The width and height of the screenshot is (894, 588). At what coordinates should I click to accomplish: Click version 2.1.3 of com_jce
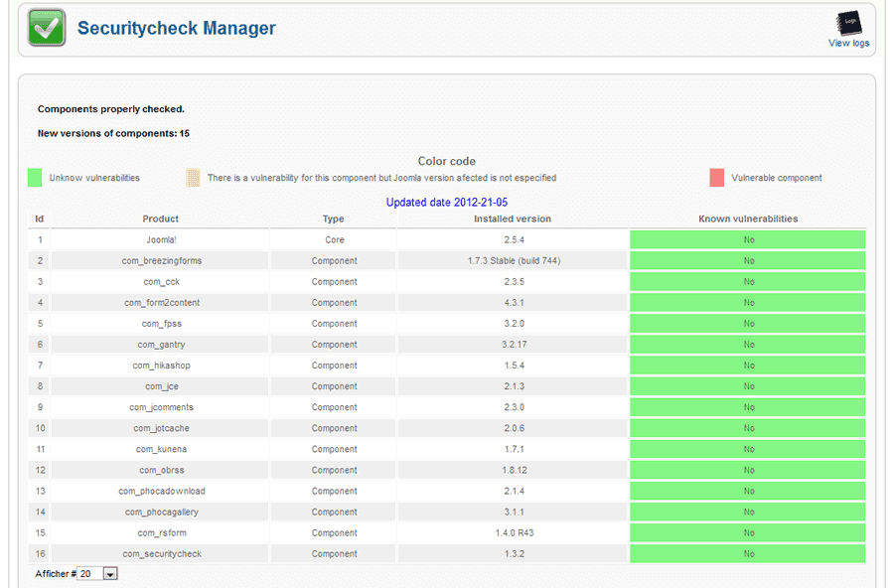pyautogui.click(x=514, y=386)
